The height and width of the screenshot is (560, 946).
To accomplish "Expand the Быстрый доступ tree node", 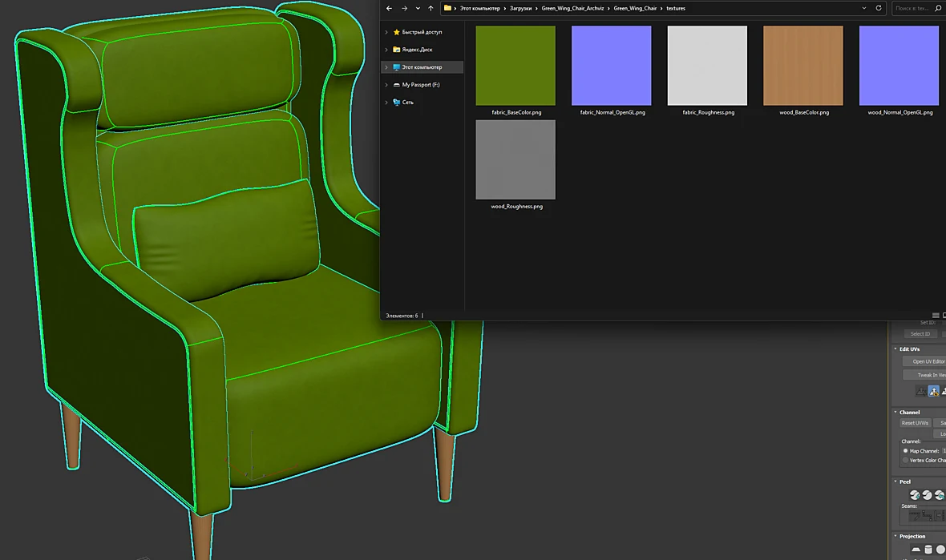I will coord(386,32).
